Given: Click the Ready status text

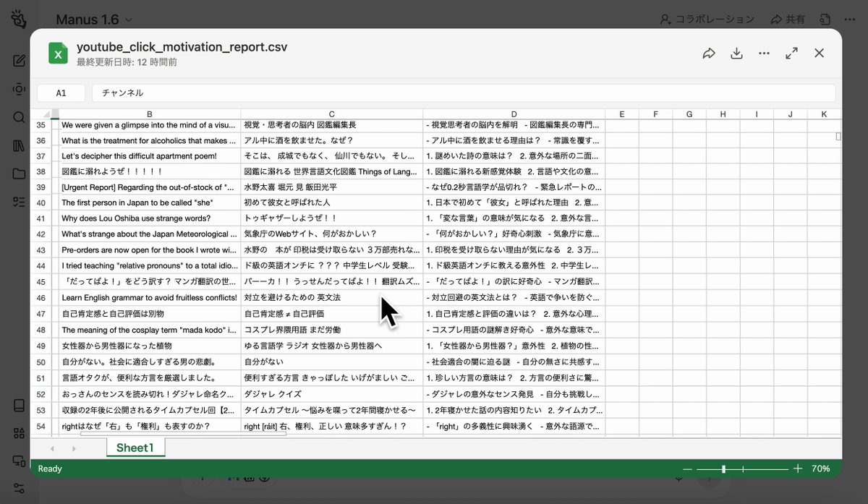Looking at the screenshot, I should (50, 469).
